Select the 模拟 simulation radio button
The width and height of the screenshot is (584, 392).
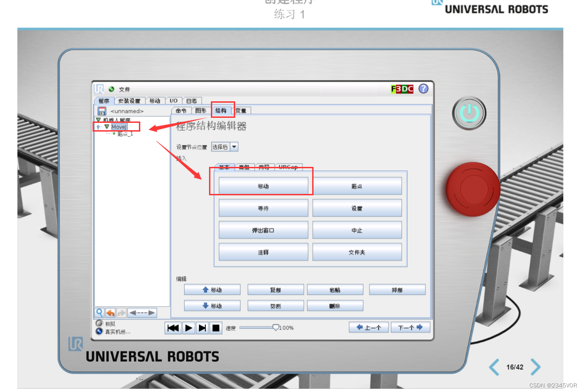pyautogui.click(x=99, y=324)
